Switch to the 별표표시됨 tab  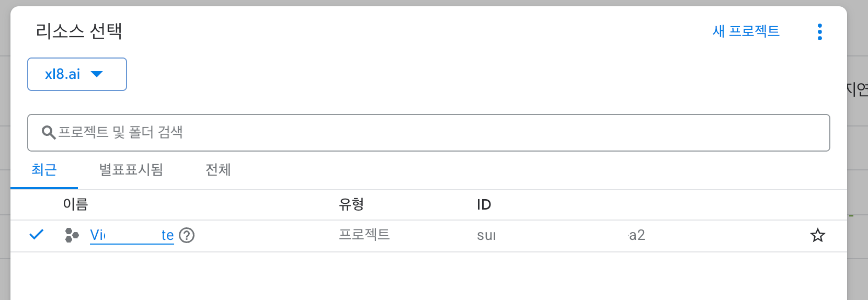coord(131,170)
